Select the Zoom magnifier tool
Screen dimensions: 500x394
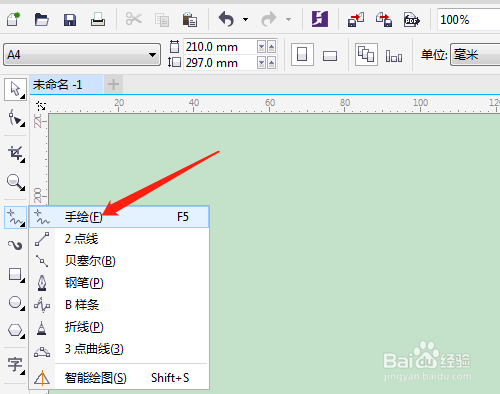15,182
